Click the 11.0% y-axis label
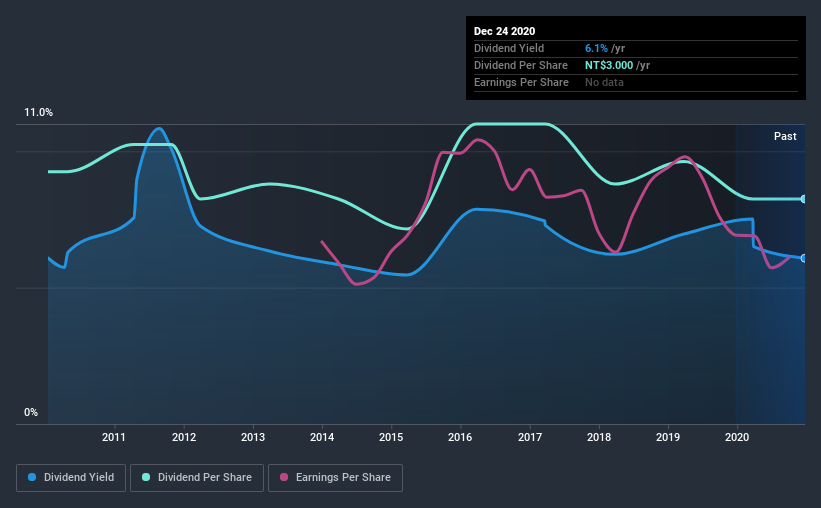 [x=38, y=113]
